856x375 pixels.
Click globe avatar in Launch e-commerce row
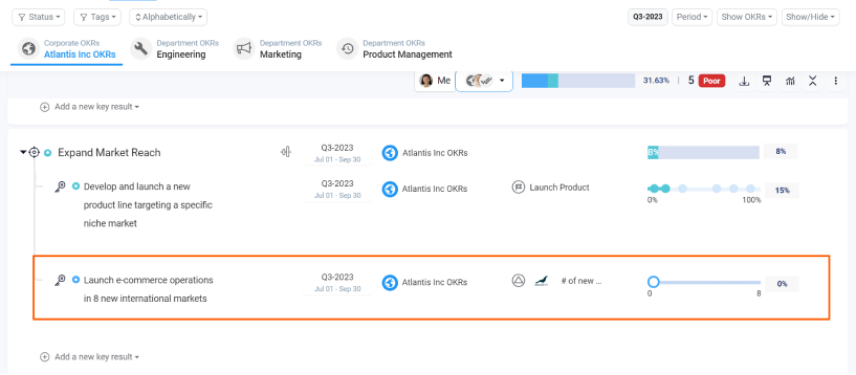[x=389, y=283]
